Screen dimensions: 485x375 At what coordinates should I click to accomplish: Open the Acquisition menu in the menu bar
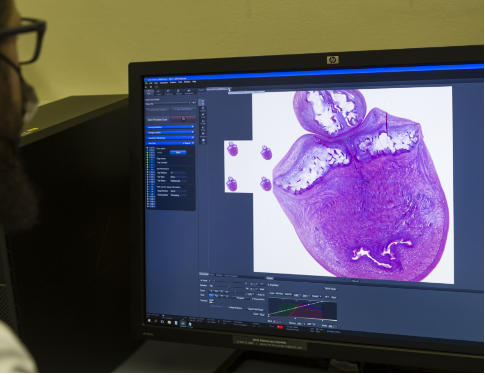coord(164,83)
